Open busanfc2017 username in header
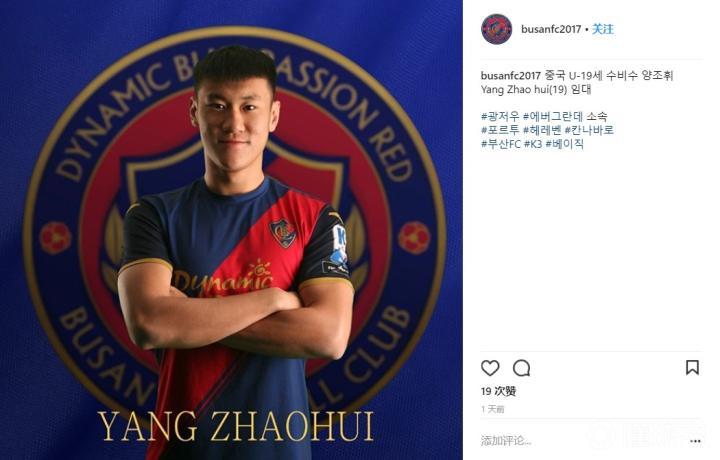This screenshot has height=460, width=720. click(x=551, y=29)
